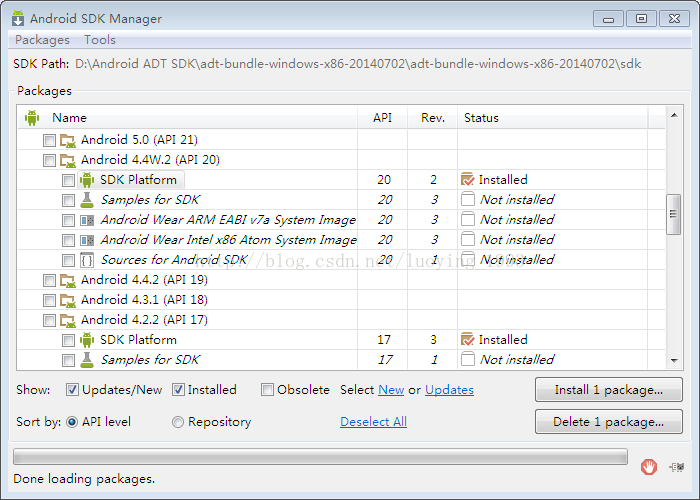Image resolution: width=700 pixels, height=500 pixels.
Task: Click the Android 5.0 (API 21) folder icon
Action: pyautogui.click(x=68, y=140)
